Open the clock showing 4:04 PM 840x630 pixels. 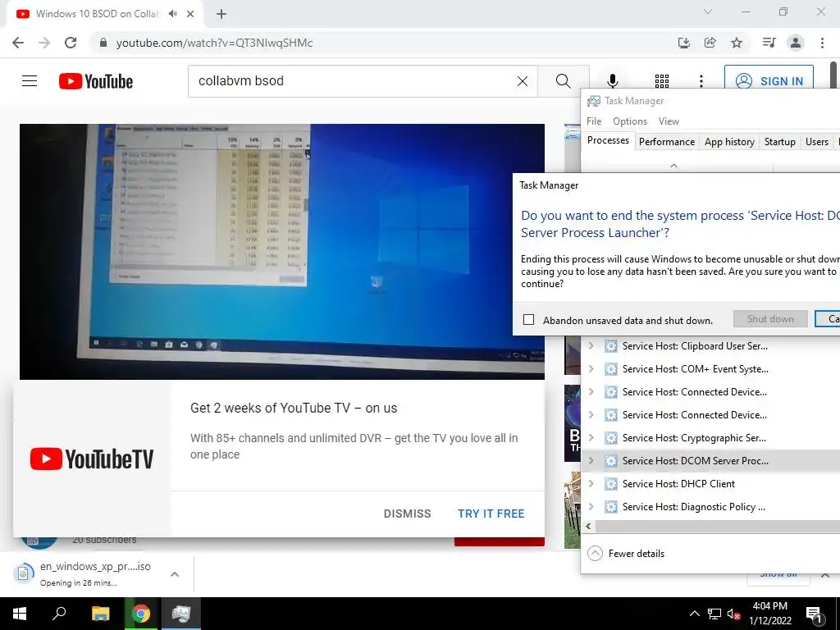tap(769, 614)
